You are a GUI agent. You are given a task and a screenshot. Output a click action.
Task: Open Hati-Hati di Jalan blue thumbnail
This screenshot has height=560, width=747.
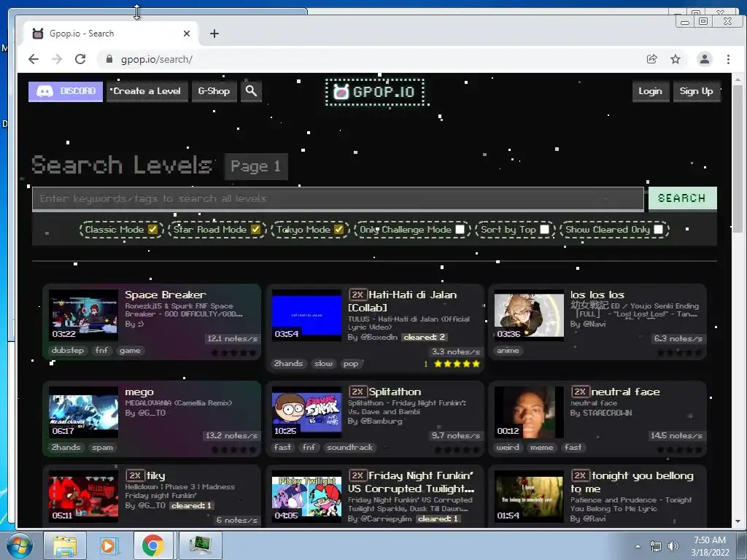point(306,315)
